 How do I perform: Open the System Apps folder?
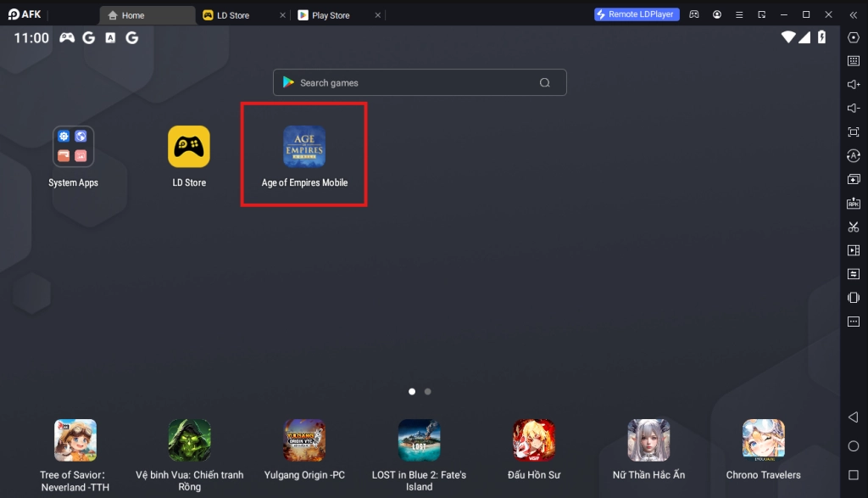(x=73, y=147)
